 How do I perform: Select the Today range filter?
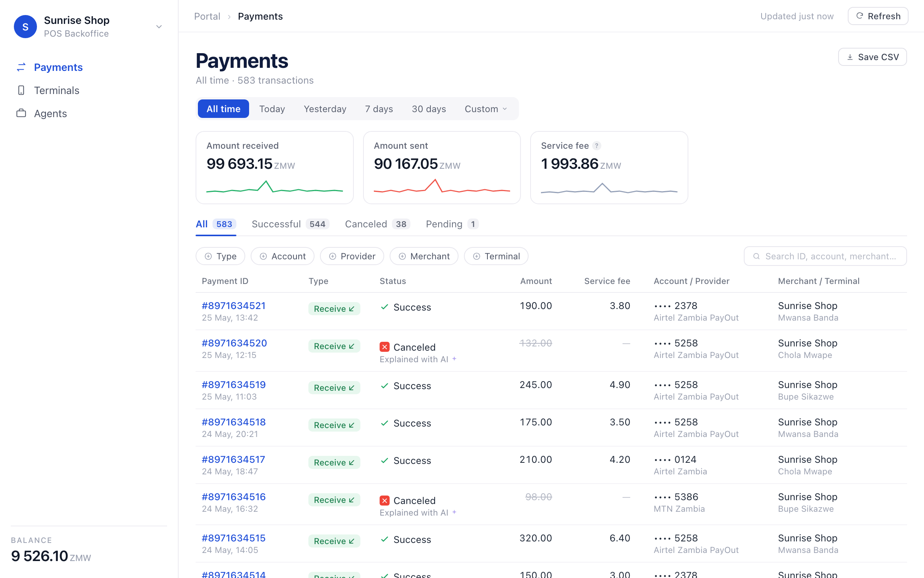coord(272,109)
